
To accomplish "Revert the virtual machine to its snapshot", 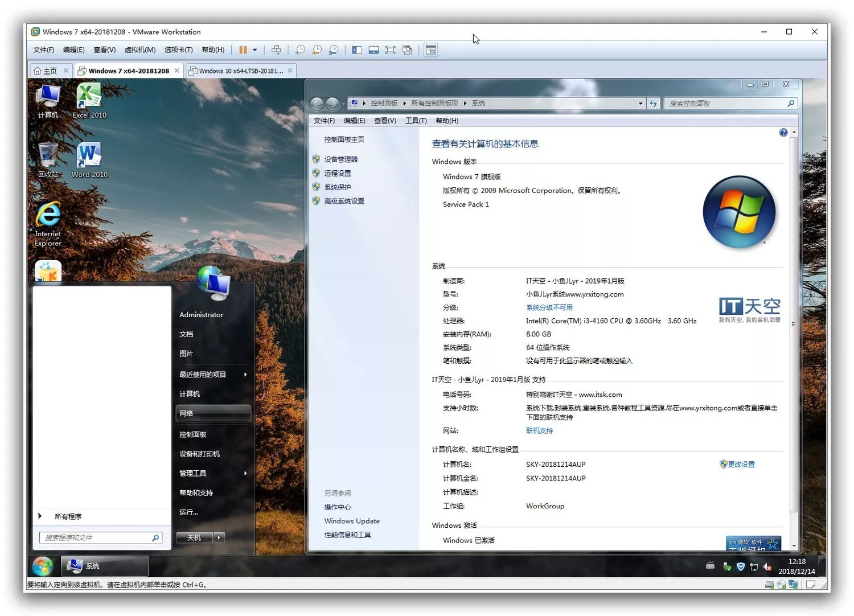I will click(317, 50).
